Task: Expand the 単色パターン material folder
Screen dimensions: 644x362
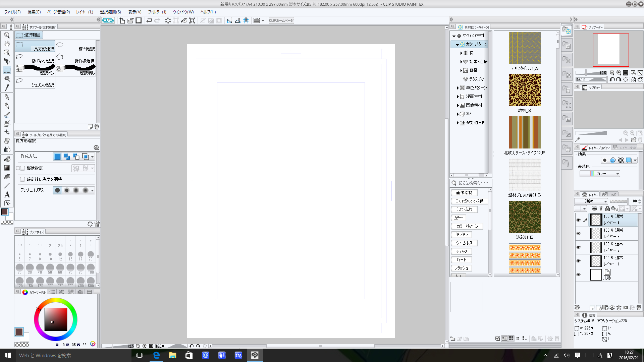Action: [458, 88]
